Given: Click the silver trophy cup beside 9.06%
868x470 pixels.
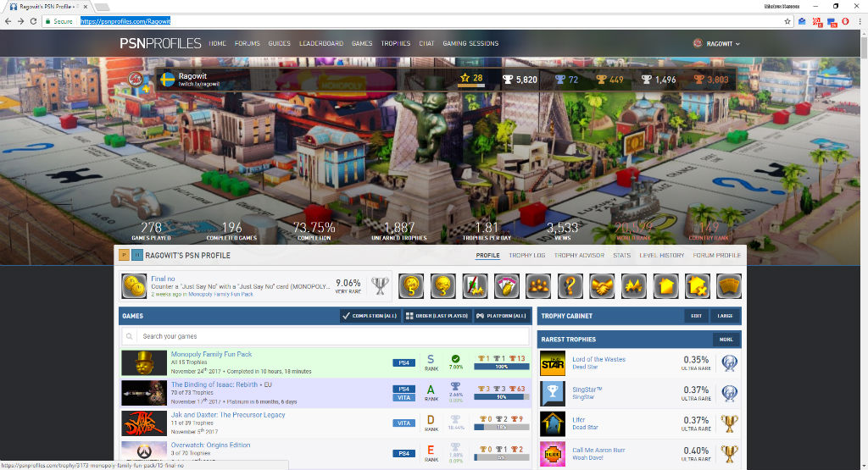Looking at the screenshot, I should click(380, 285).
